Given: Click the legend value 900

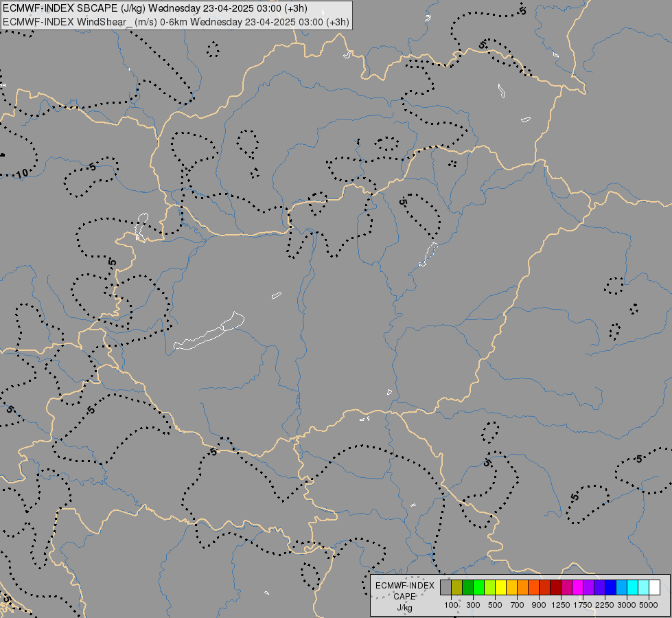Looking at the screenshot, I should 539,605.
